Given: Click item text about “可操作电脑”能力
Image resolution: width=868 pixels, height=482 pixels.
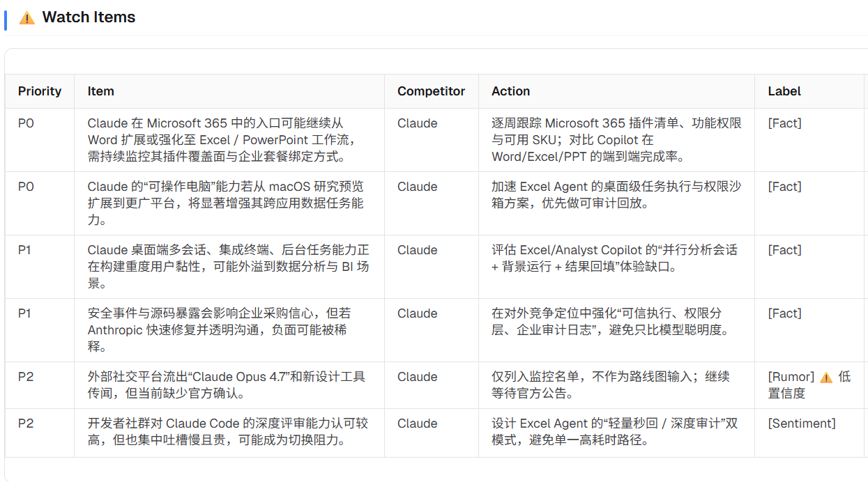Looking at the screenshot, I should (x=226, y=203).
